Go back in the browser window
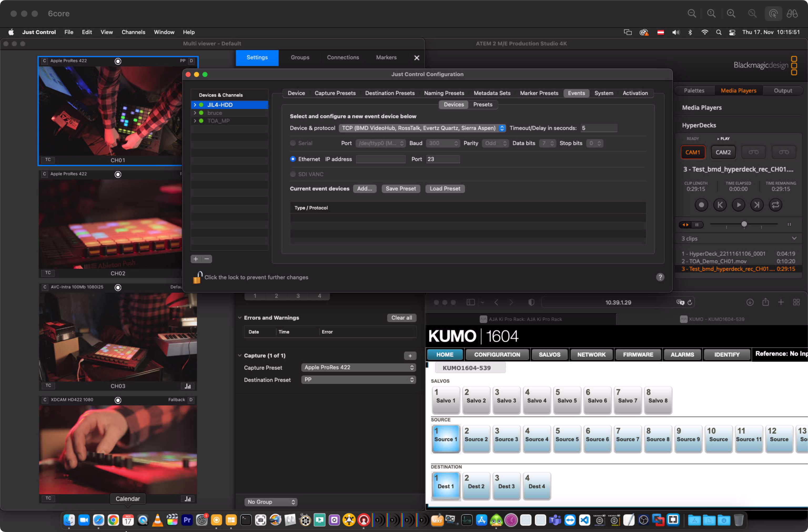This screenshot has width=808, height=532. (496, 302)
